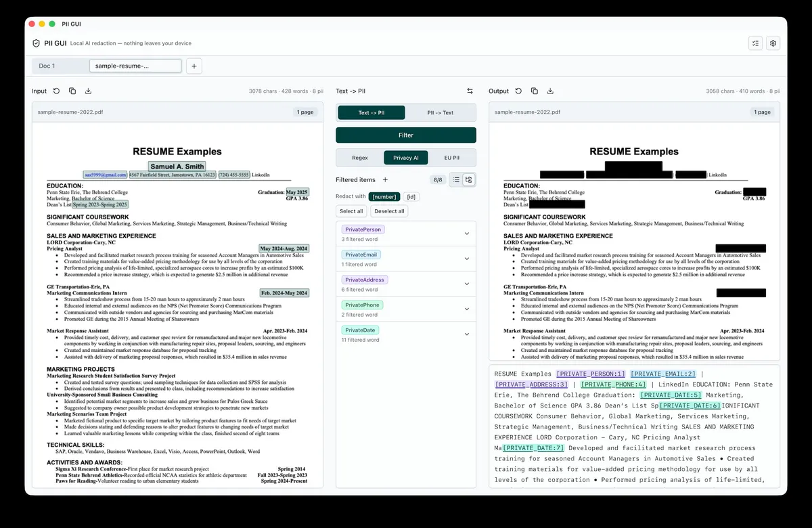Add a filtered item with the plus icon
The width and height of the screenshot is (812, 528).
[x=385, y=179]
